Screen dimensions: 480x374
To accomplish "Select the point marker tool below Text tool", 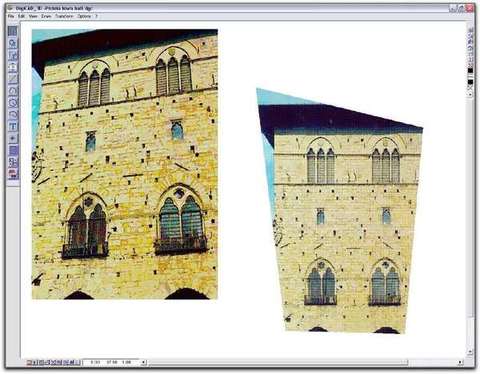I will coord(13,138).
